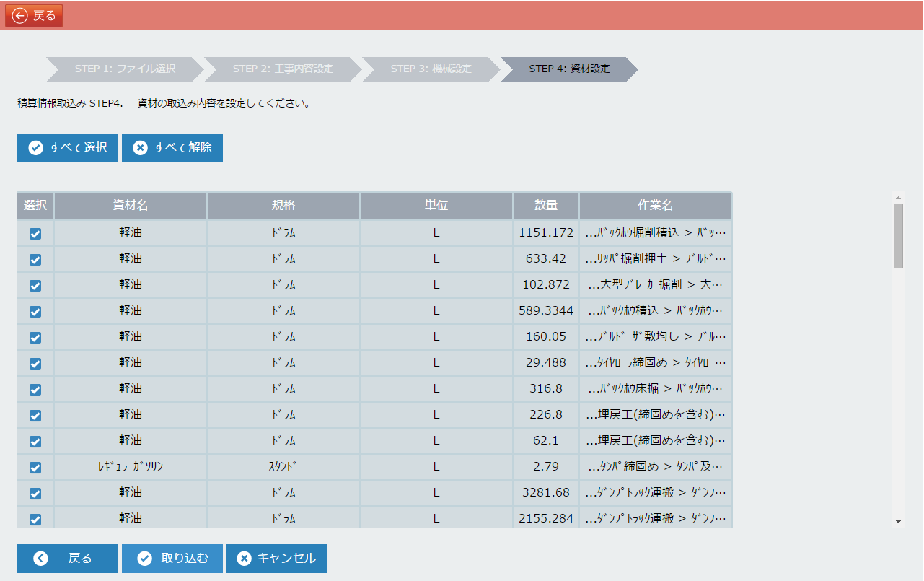Click the スタンド specification cell

tap(283, 467)
